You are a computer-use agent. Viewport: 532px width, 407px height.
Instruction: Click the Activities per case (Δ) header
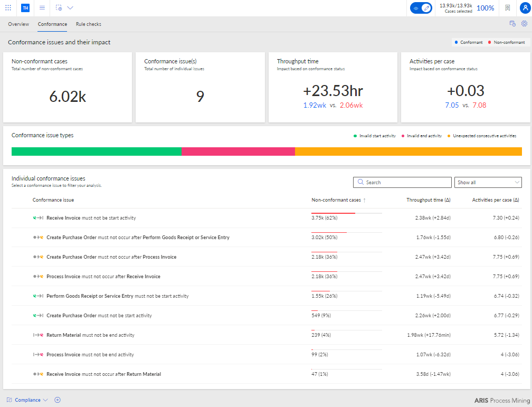pos(496,200)
